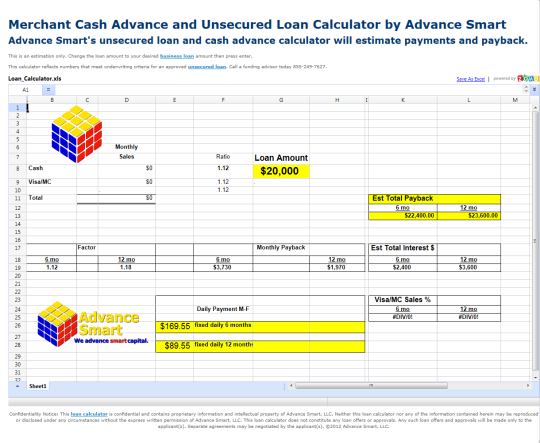Select the $3,600 interest cell
This screenshot has height=443, width=540.
point(469,268)
